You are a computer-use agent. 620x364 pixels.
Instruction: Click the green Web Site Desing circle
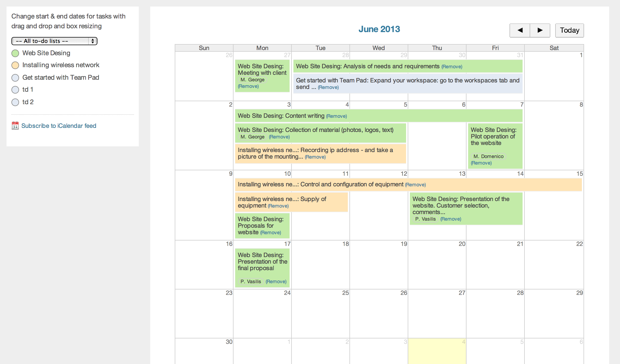point(15,53)
